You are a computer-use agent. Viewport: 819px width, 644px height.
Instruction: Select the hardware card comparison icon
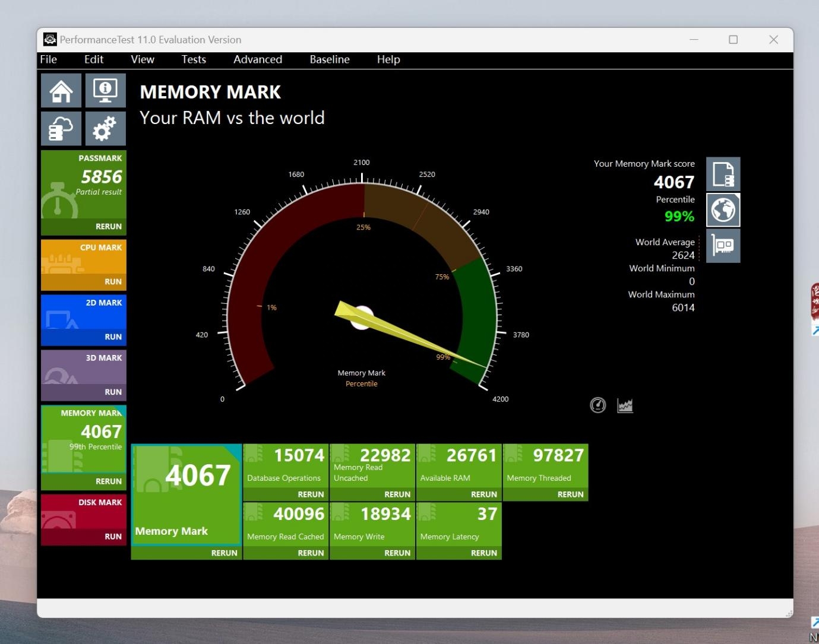(723, 246)
